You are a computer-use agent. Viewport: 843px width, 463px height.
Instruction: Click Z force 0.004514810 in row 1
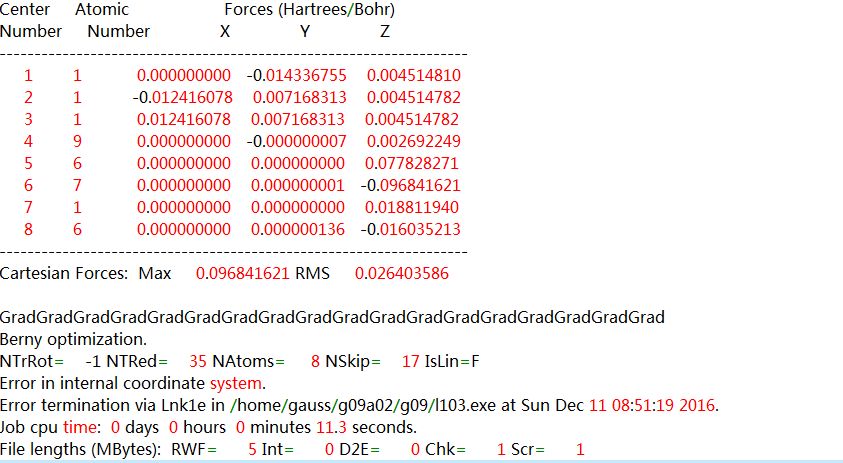(x=413, y=75)
